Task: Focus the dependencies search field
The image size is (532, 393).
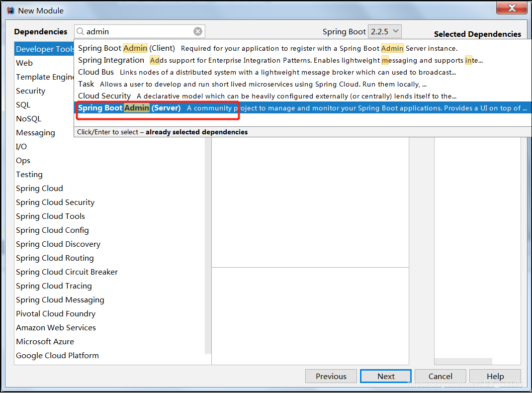Action: click(x=139, y=31)
